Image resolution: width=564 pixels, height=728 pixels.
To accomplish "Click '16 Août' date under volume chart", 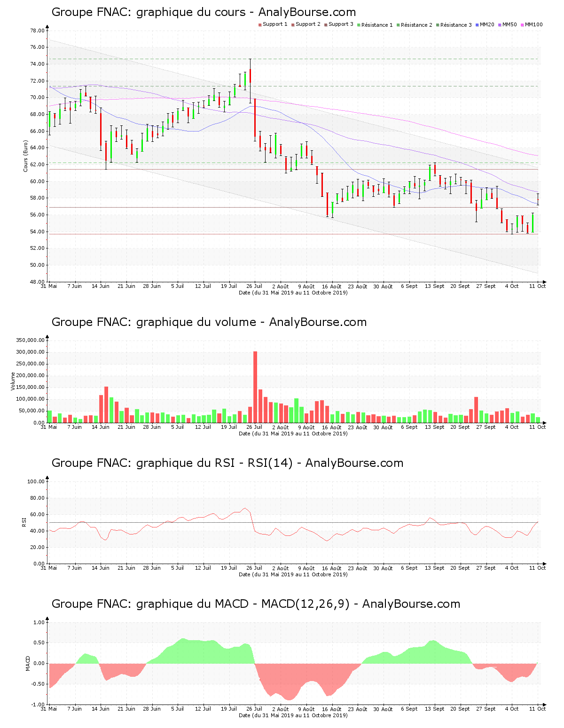I will (332, 427).
